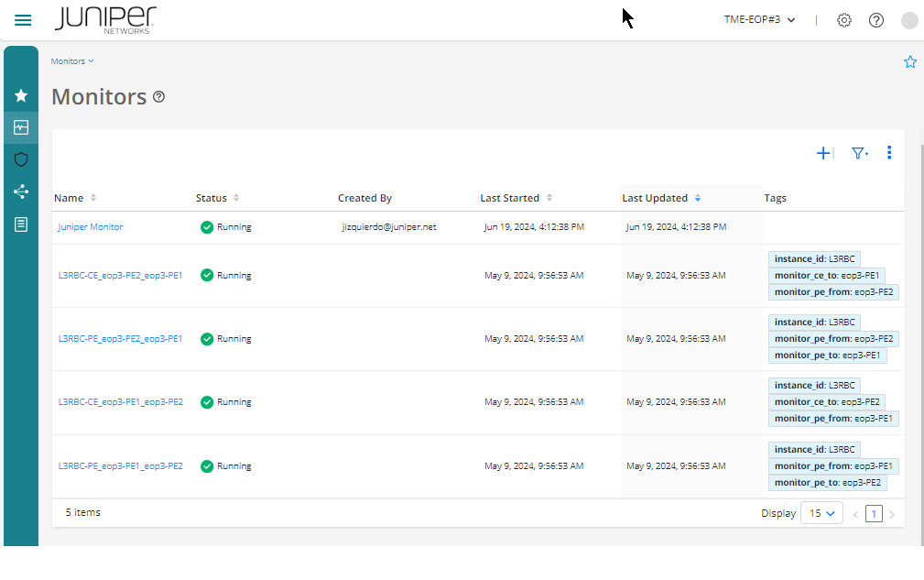Open the share-nodes sidebar icon
The width and height of the screenshot is (924, 580).
click(21, 192)
